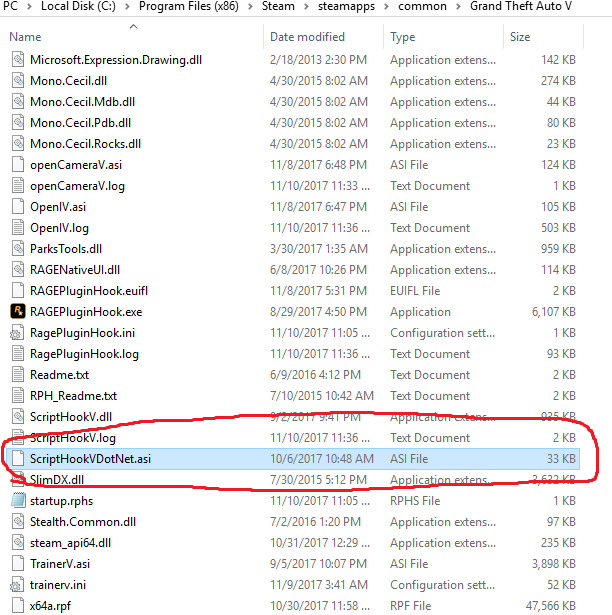Click the trainerv.ini gear icon
The height and width of the screenshot is (615, 612).
click(x=17, y=585)
